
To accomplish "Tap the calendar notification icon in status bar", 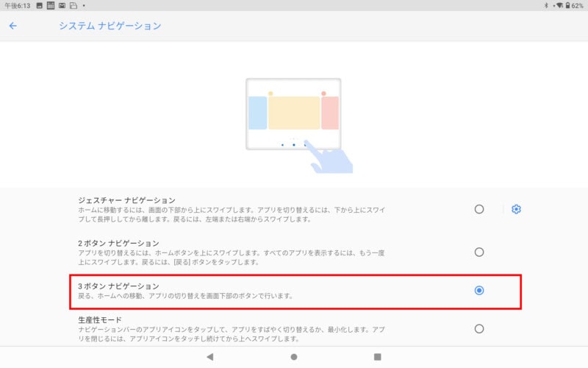I will coord(50,5).
